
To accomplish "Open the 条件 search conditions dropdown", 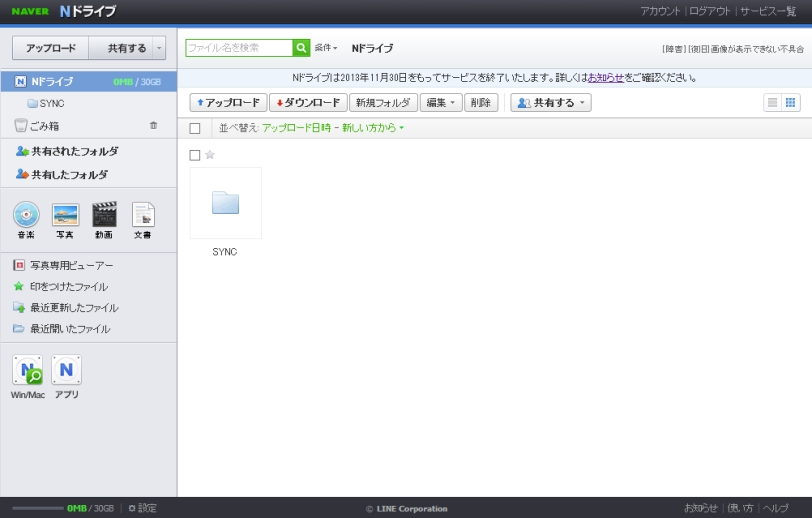I will coord(326,48).
